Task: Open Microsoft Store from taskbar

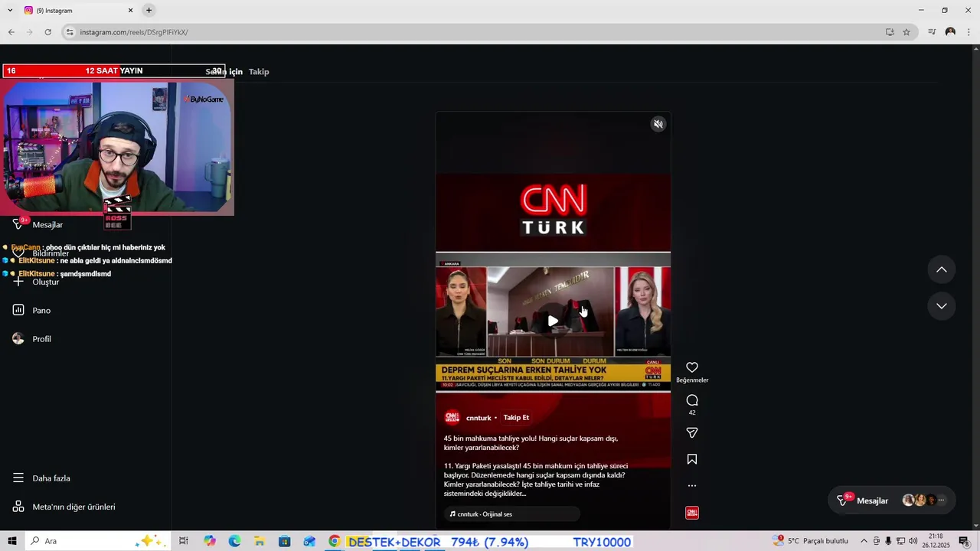Action: pos(284,541)
